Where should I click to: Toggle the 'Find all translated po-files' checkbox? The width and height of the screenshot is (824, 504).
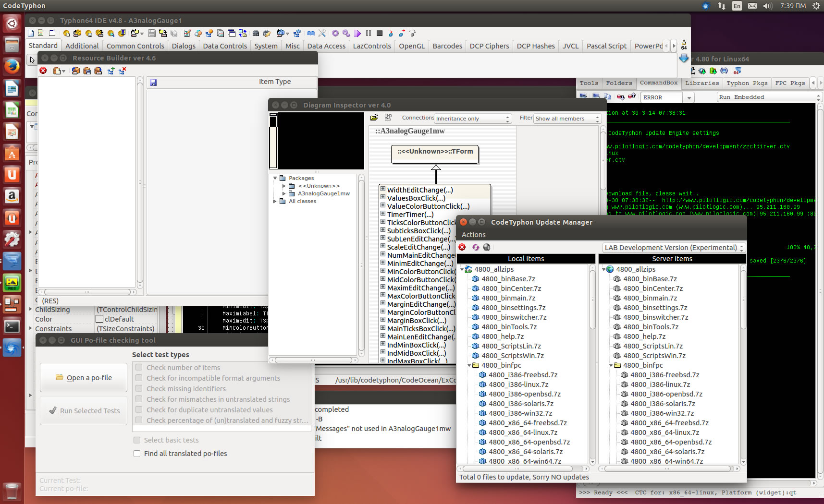click(x=137, y=453)
